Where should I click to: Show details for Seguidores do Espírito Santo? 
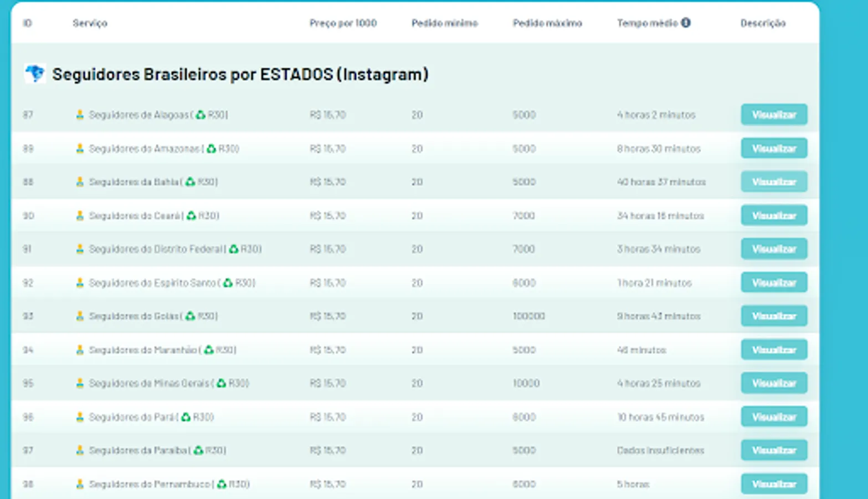774,283
